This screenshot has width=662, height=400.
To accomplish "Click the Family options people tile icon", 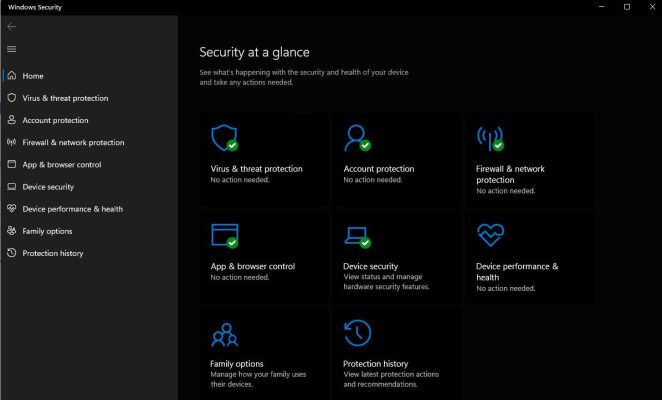I will [223, 333].
